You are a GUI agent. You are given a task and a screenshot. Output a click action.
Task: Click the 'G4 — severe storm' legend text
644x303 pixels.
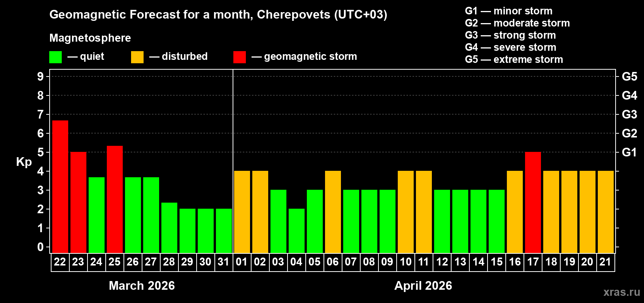click(511, 47)
